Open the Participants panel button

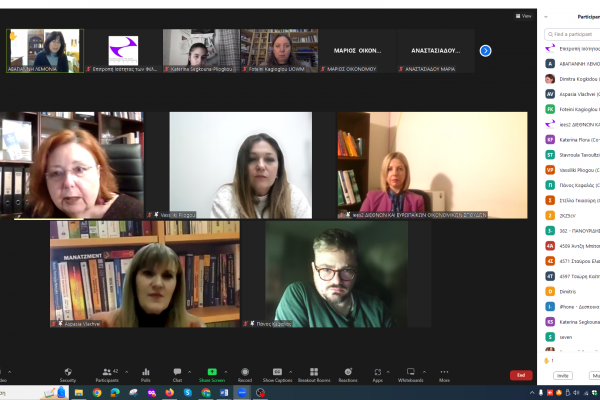[x=107, y=375]
